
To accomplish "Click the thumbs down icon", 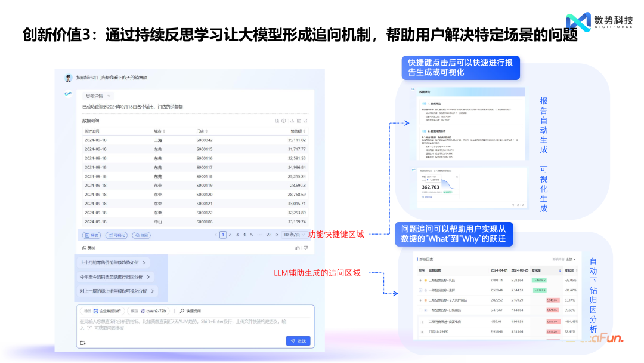I will pyautogui.click(x=305, y=248).
